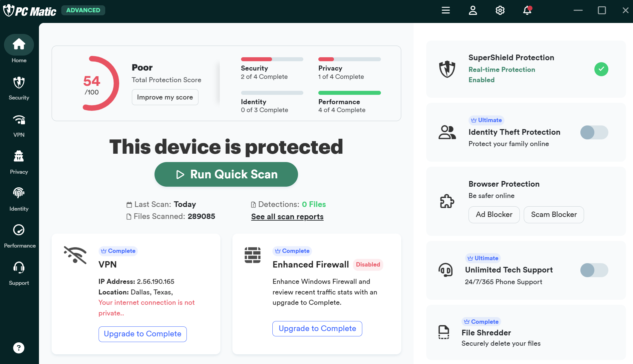Click the 'Last Scan: Today' text

161,204
